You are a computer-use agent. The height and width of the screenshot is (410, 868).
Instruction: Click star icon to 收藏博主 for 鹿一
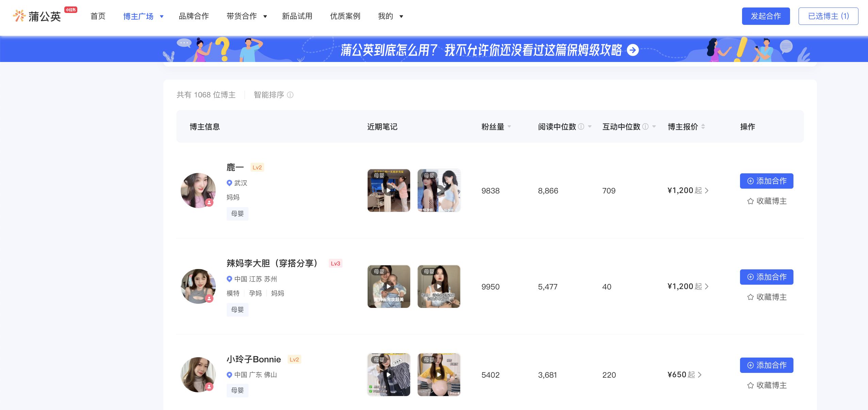(x=750, y=201)
